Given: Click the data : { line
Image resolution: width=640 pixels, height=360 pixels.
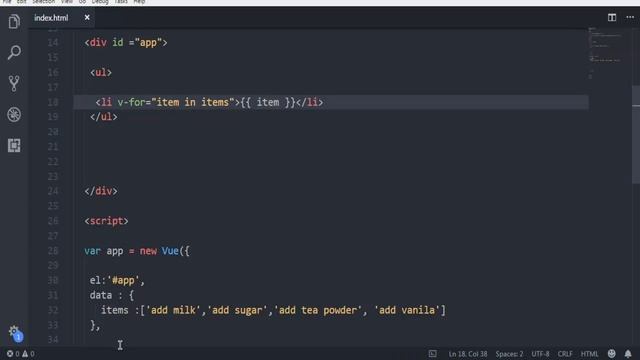Looking at the screenshot, I should [x=111, y=295].
